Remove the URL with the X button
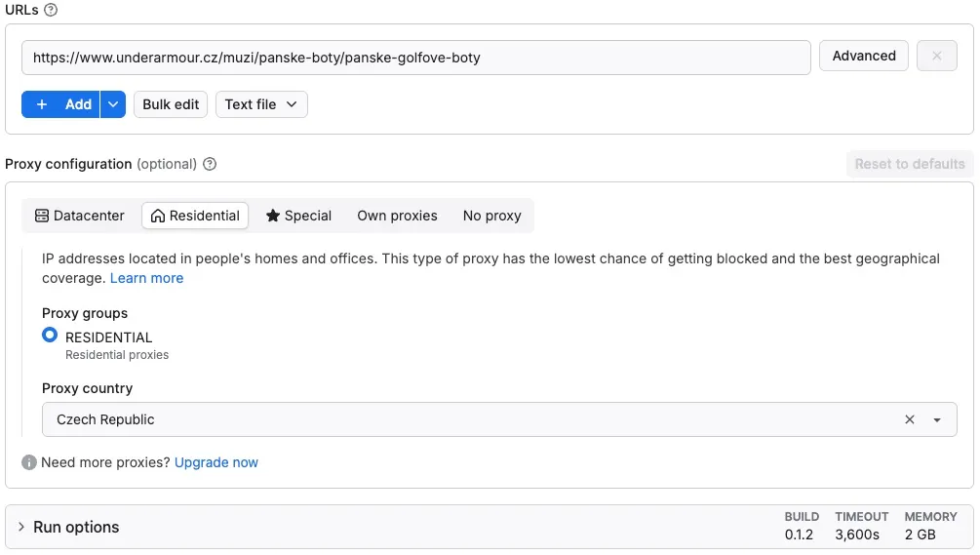 coord(936,56)
